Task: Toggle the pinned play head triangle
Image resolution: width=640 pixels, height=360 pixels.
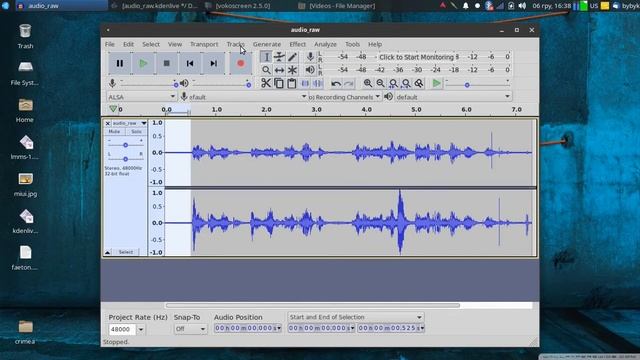Action: 113,109
